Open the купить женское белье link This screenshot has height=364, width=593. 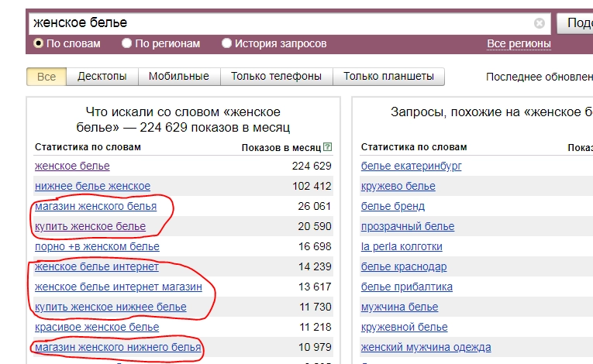click(x=91, y=226)
